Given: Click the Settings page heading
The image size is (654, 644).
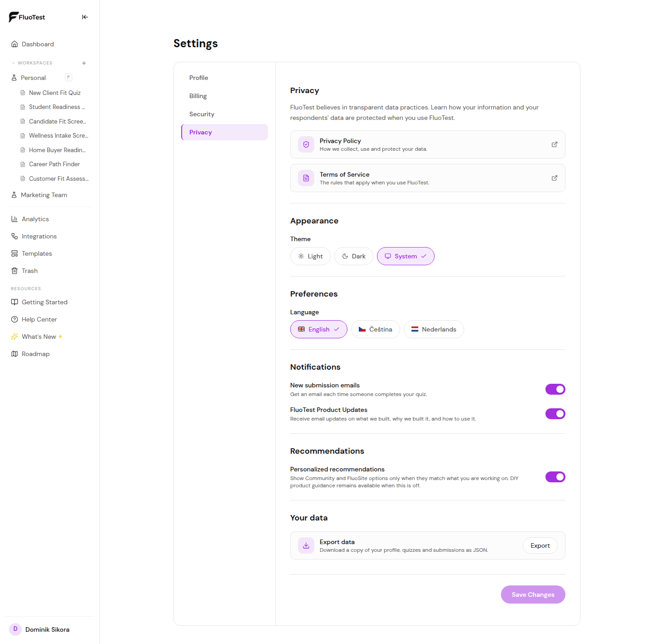Looking at the screenshot, I should [196, 44].
